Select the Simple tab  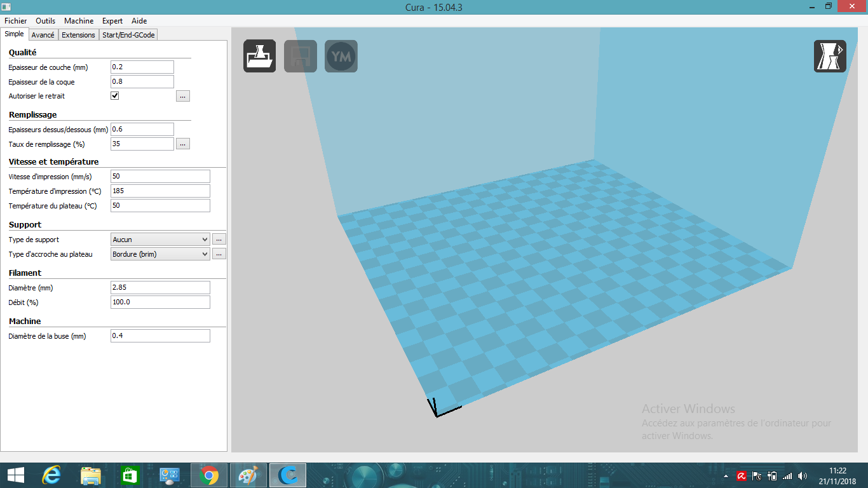14,34
